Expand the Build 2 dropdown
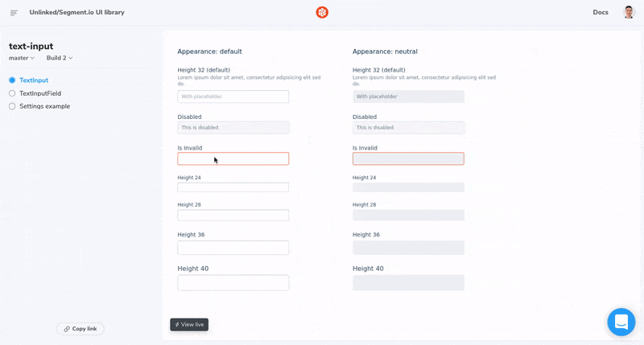This screenshot has width=644, height=345. (x=60, y=58)
